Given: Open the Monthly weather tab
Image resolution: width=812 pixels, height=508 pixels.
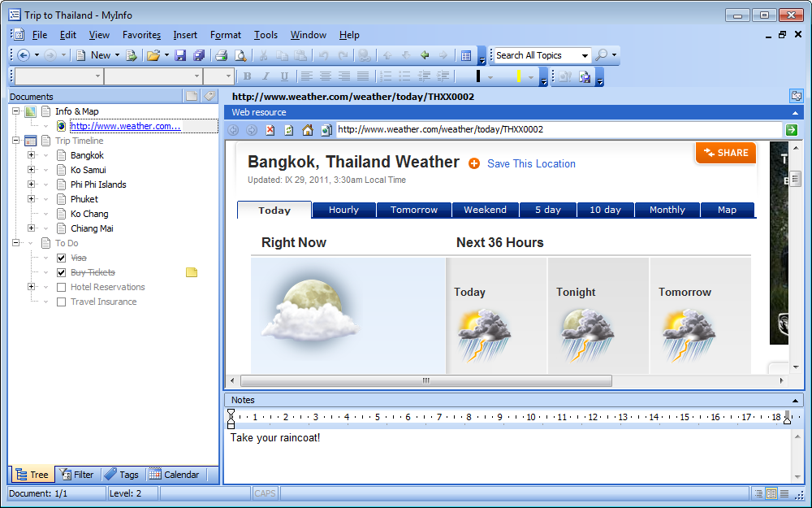Looking at the screenshot, I should click(667, 210).
